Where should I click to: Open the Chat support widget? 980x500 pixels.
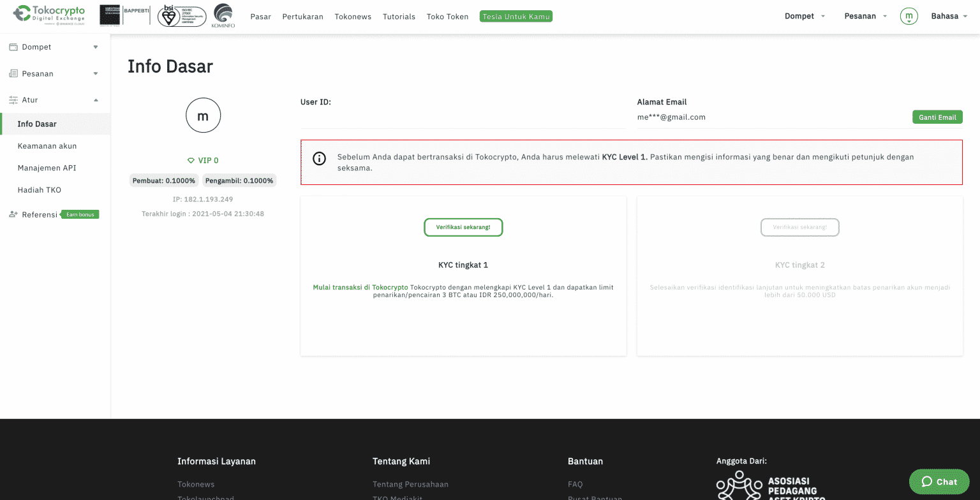click(x=939, y=482)
